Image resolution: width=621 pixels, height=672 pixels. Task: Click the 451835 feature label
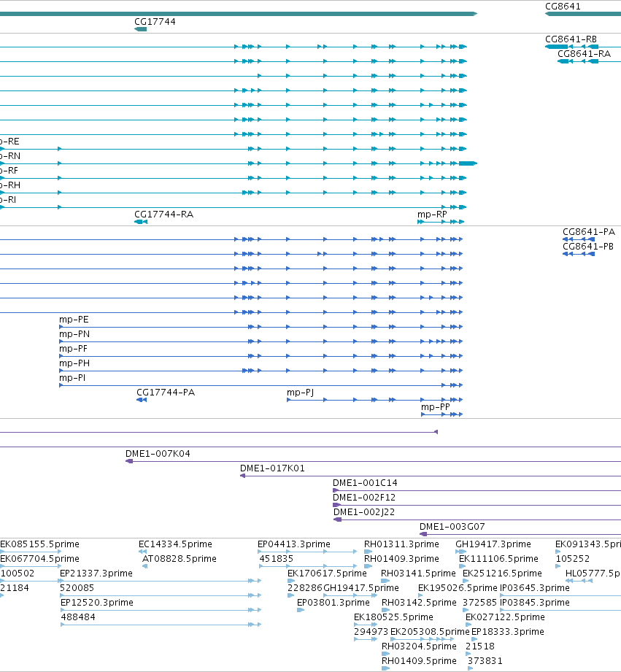click(276, 558)
